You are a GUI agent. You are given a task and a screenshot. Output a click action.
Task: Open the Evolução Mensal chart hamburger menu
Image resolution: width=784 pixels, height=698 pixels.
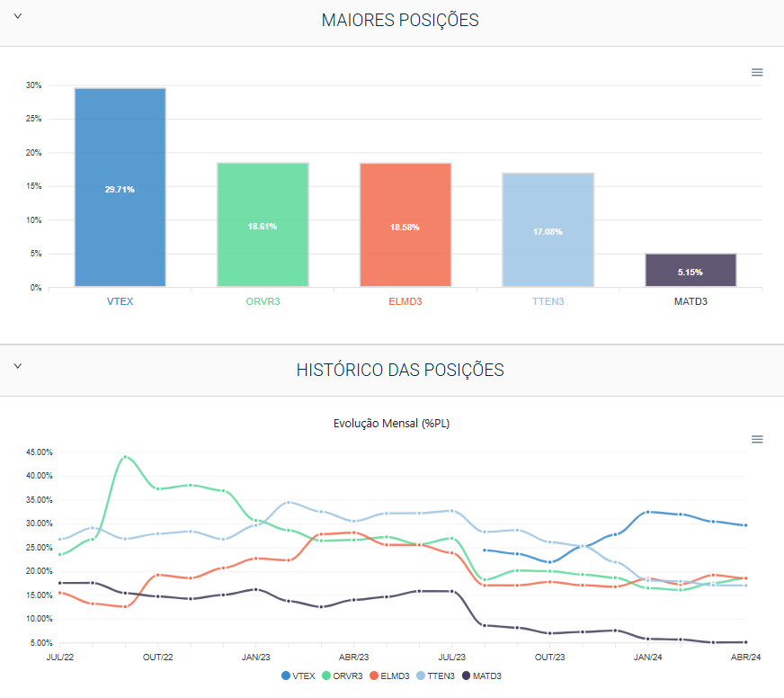click(757, 439)
